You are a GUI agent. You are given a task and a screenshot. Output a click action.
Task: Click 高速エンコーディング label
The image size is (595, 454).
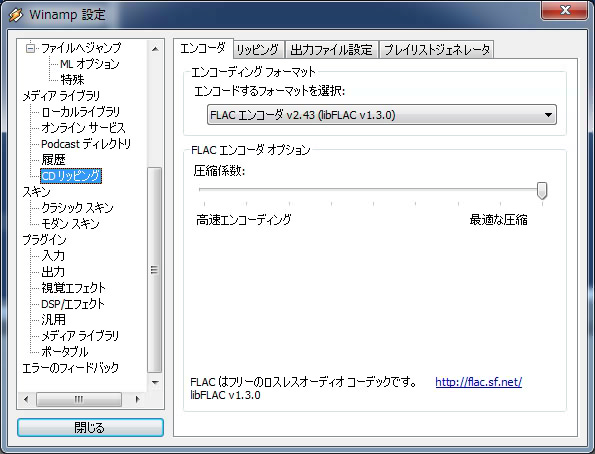tap(244, 219)
